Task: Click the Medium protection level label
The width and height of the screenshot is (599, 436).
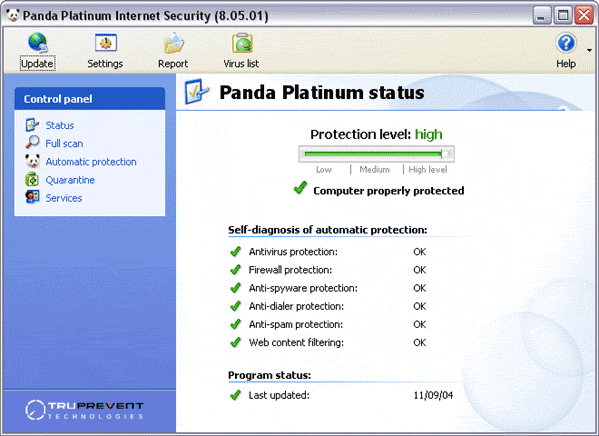Action: [374, 170]
